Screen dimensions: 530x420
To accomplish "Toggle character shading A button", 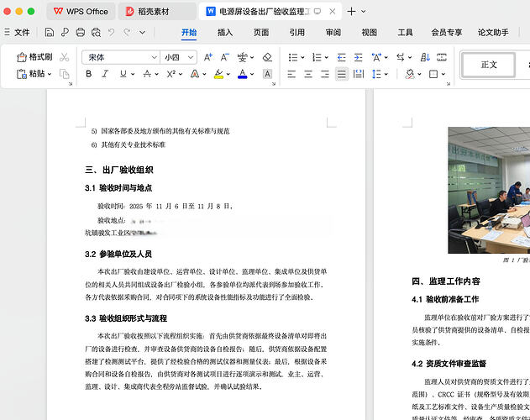I will (x=267, y=74).
